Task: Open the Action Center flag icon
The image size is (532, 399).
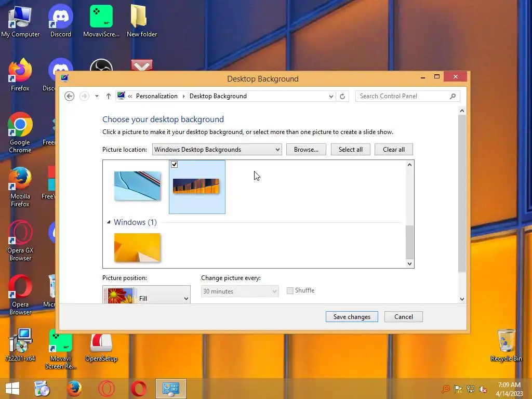Action: 458,389
